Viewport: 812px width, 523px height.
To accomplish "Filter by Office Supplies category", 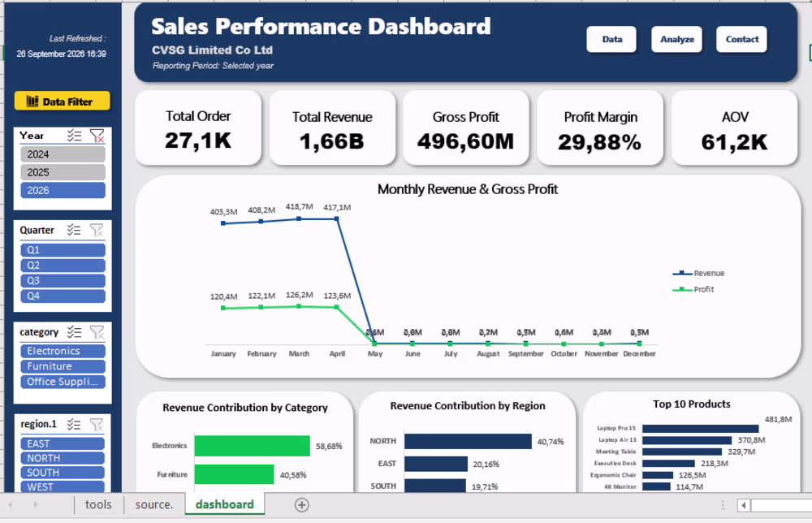I will click(63, 382).
